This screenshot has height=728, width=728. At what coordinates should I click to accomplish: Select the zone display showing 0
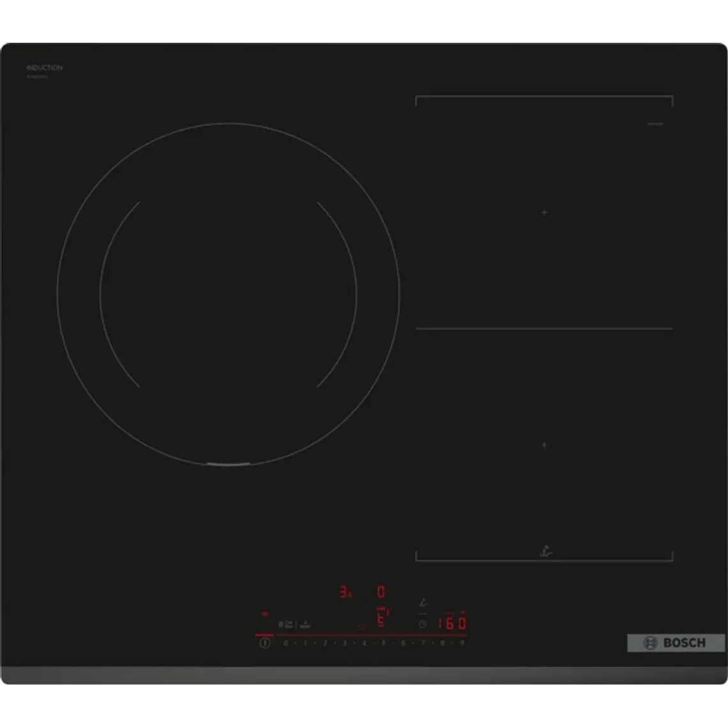point(381,592)
